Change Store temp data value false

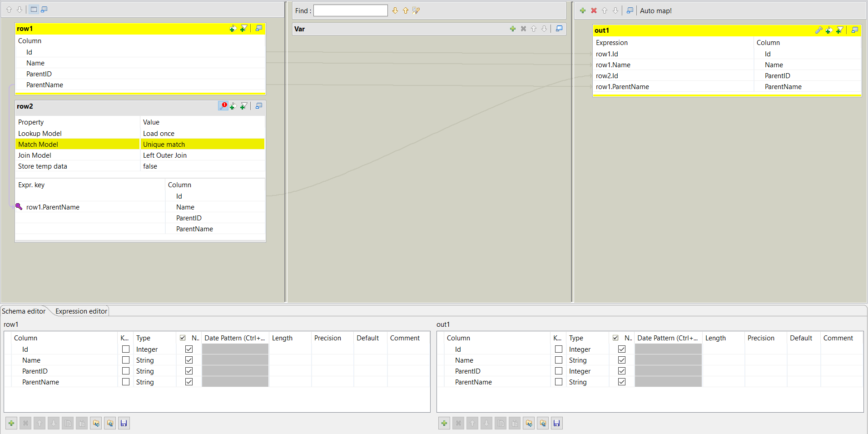coord(202,166)
